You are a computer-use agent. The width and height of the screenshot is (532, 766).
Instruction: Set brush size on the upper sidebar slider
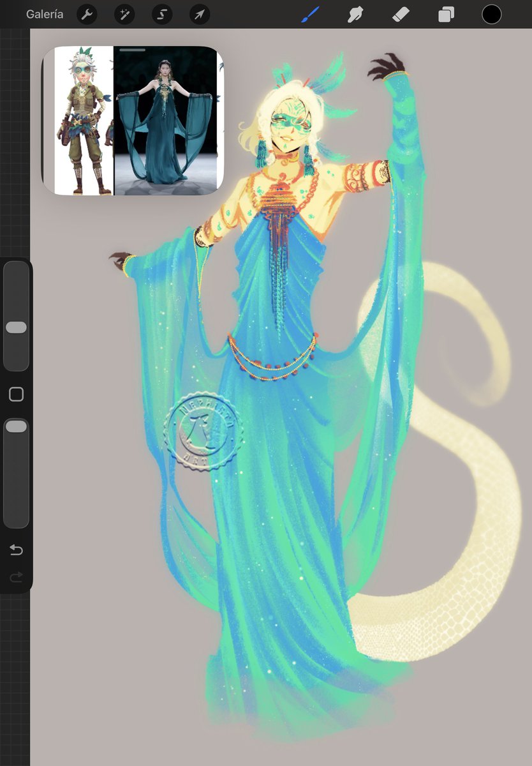coord(16,315)
